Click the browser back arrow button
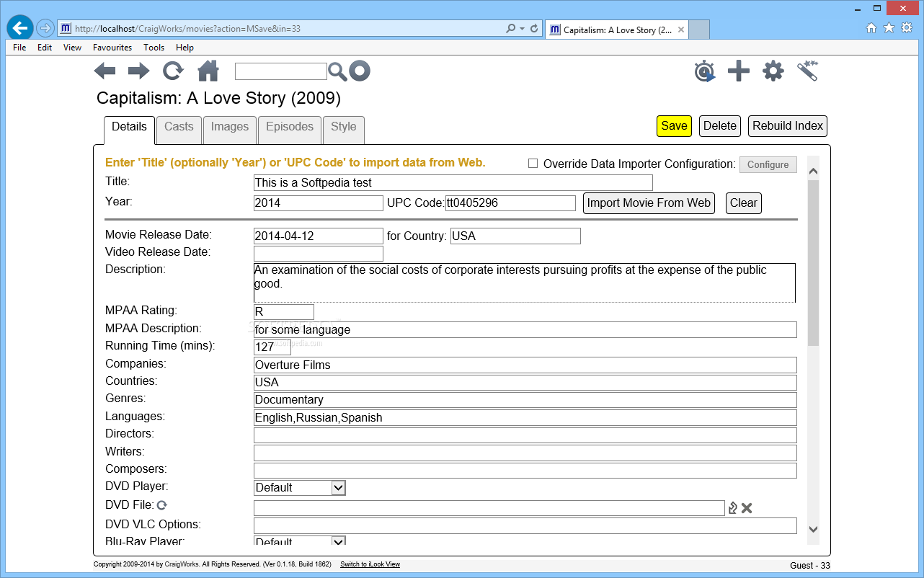 pyautogui.click(x=20, y=29)
